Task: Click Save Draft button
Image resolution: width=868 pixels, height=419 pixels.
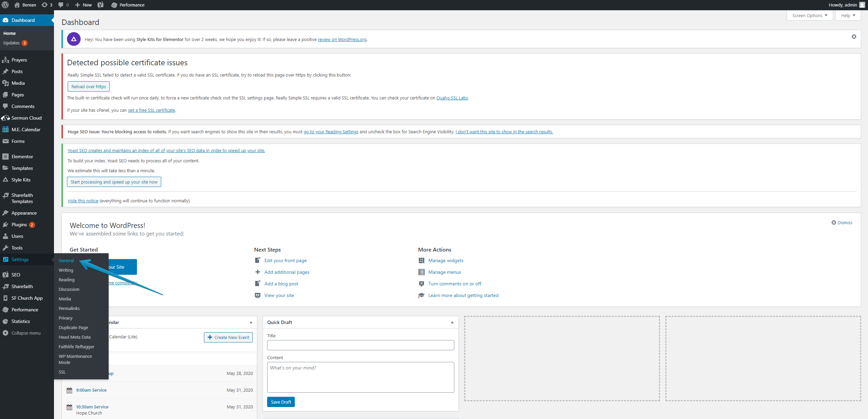Action: point(281,402)
